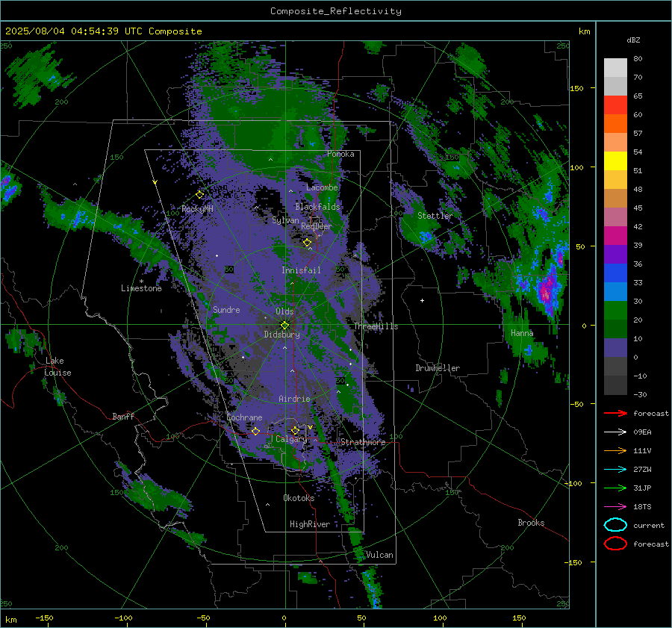Click the dark gray -10 dBZ legend color
The width and height of the screenshot is (672, 628).
coord(615,385)
